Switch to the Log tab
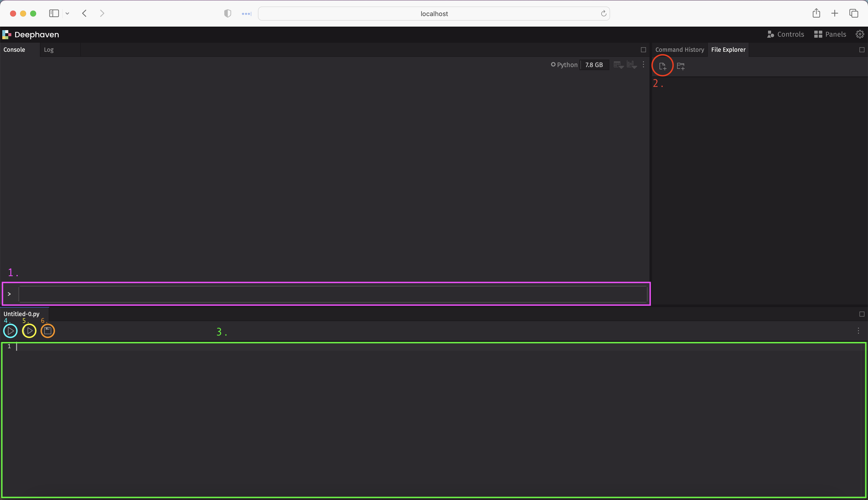Screen dimensions: 868x500 pos(49,49)
